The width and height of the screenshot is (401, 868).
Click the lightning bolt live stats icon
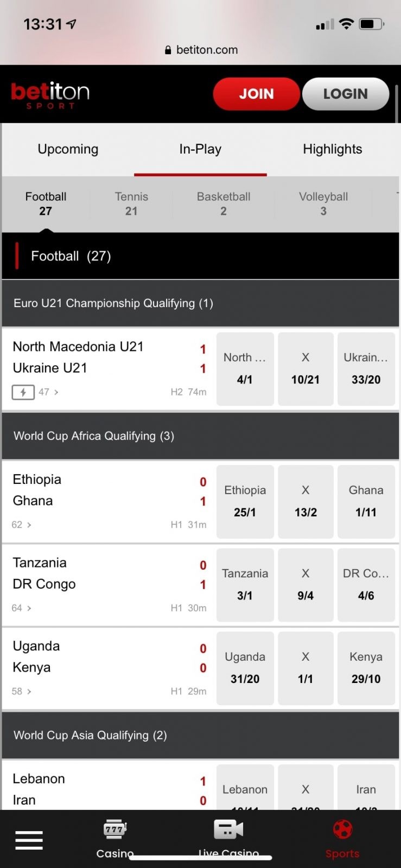[23, 392]
